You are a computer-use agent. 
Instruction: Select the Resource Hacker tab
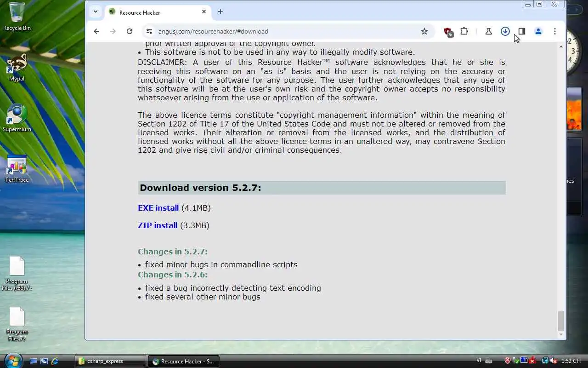158,12
